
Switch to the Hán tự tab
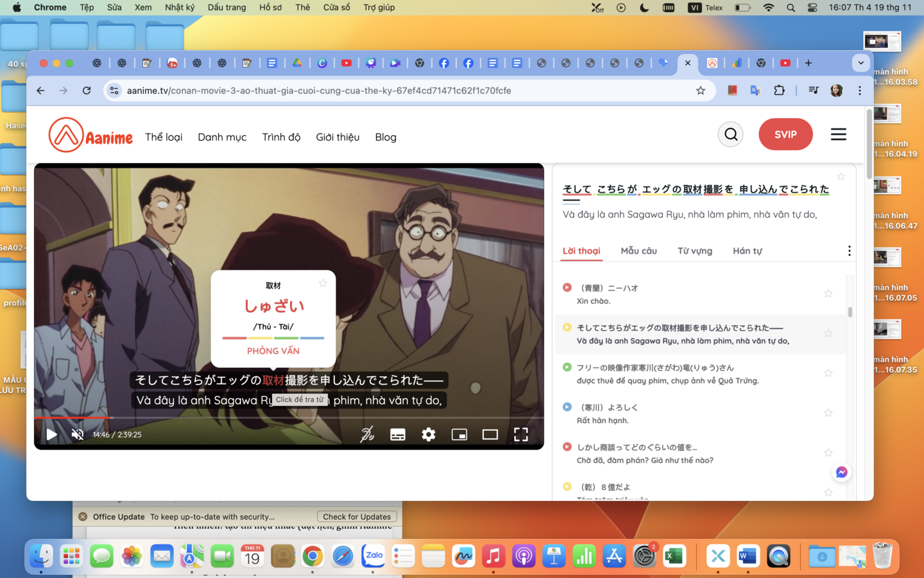click(747, 250)
